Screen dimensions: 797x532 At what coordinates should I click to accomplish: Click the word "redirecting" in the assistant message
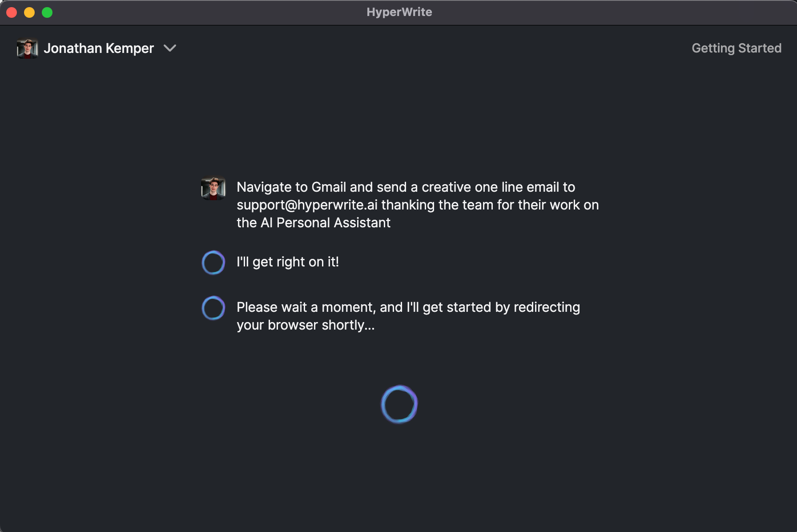547,307
